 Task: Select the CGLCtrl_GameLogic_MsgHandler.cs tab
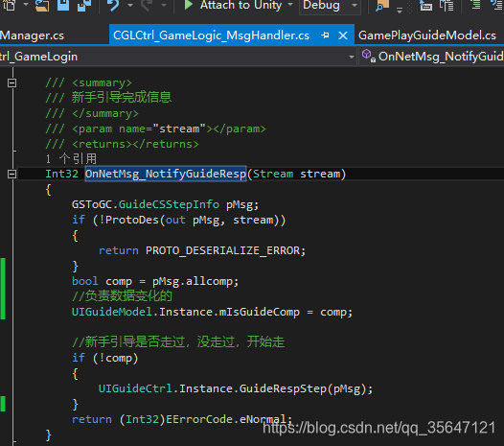coord(212,35)
